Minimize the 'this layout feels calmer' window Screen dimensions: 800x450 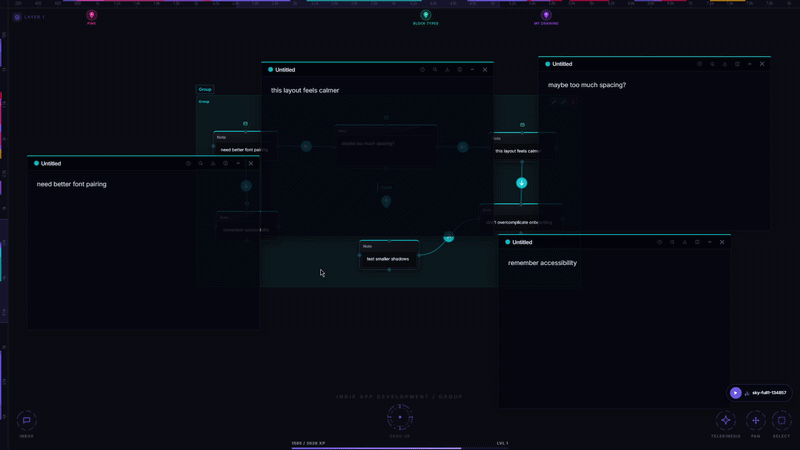[x=472, y=70]
